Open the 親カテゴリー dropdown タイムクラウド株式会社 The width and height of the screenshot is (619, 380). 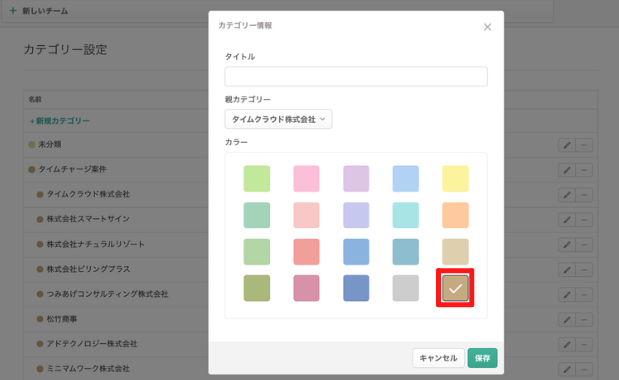pos(278,119)
